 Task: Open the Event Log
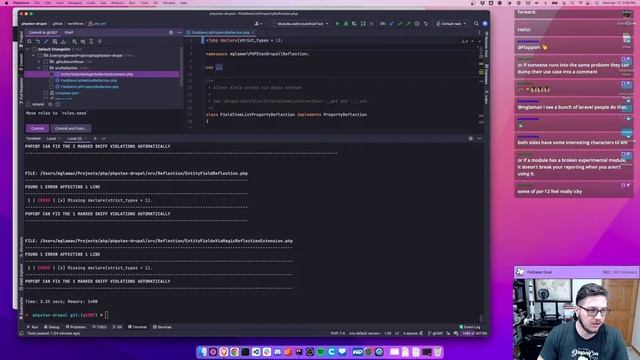point(470,327)
